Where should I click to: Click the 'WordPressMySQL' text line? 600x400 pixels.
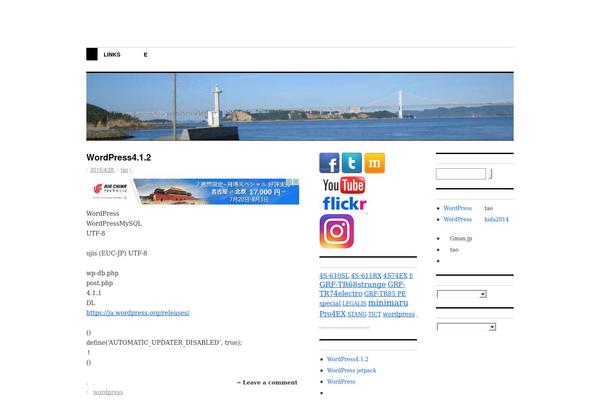point(114,223)
